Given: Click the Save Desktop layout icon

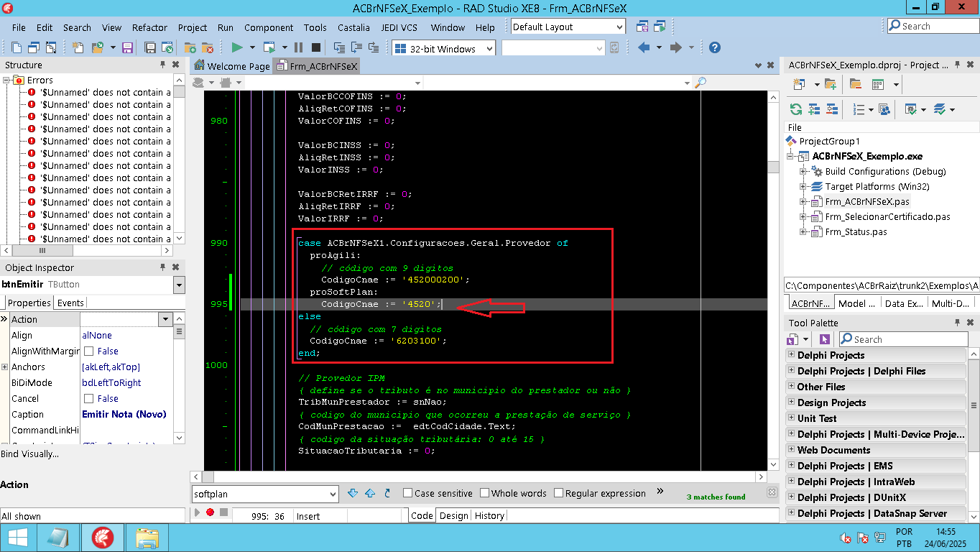Looking at the screenshot, I should point(642,27).
